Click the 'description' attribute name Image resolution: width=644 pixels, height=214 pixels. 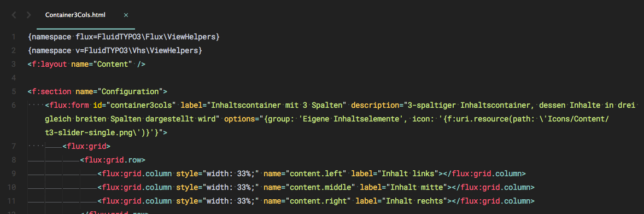click(x=376, y=105)
